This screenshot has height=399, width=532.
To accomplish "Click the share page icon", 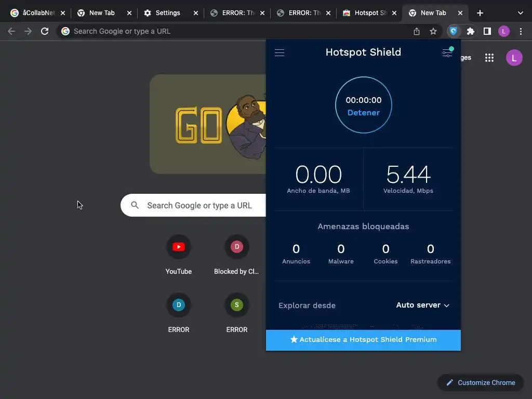I will tap(417, 31).
